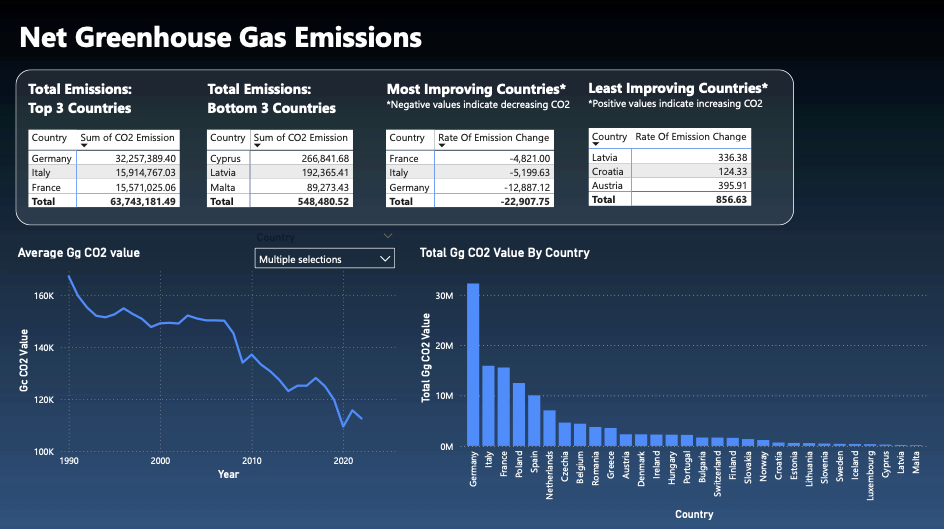This screenshot has width=944, height=529.
Task: Click Rate Of Emission Change header in Least Improving table
Action: coord(690,137)
